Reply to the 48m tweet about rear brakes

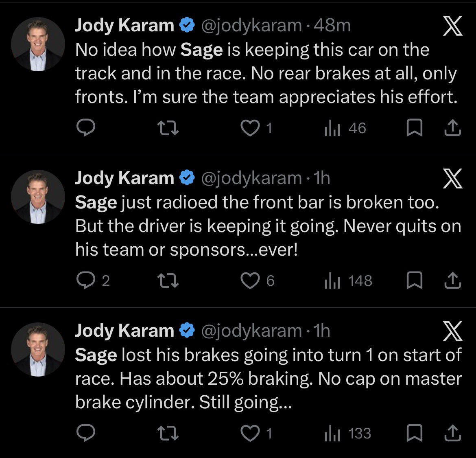(x=86, y=129)
